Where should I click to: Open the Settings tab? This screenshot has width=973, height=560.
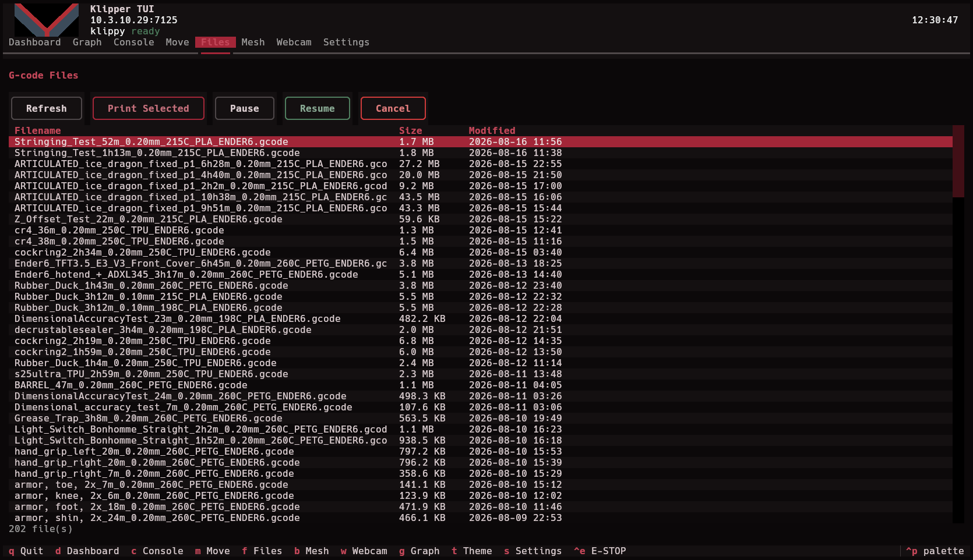tap(347, 42)
